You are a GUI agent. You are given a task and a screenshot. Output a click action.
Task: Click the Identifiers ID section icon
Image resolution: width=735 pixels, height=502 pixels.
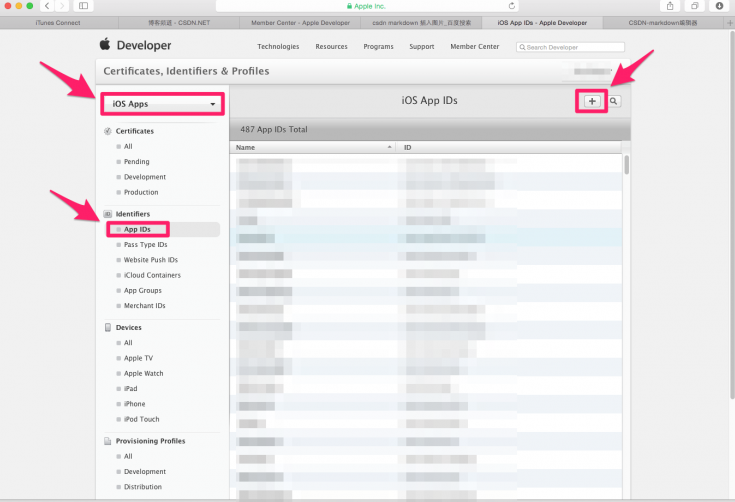108,214
